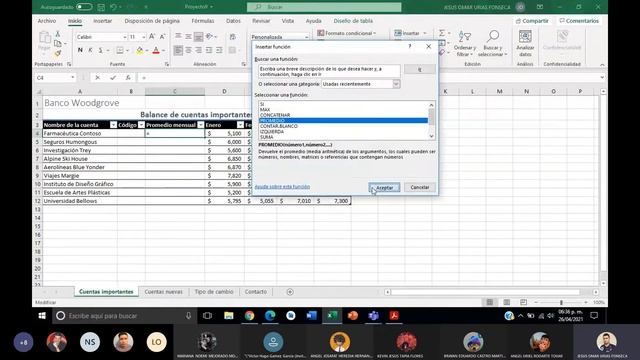The height and width of the screenshot is (360, 640).
Task: Click the Undo arrow icon
Action: point(113,7)
